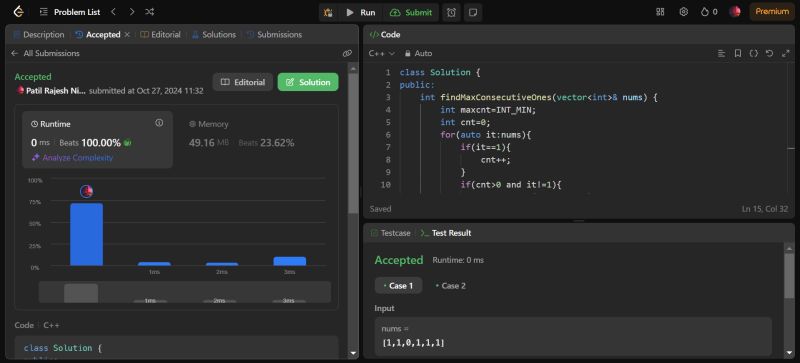Select the Accepted tab
Image resolution: width=800 pixels, height=363 pixels.
(98, 35)
